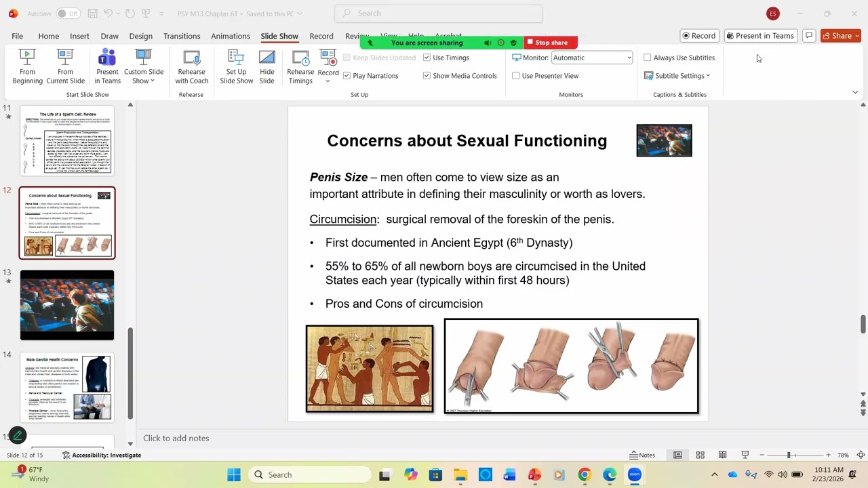Switch to Normal view in status bar
Viewport: 868px width, 488px height.
pos(677,455)
